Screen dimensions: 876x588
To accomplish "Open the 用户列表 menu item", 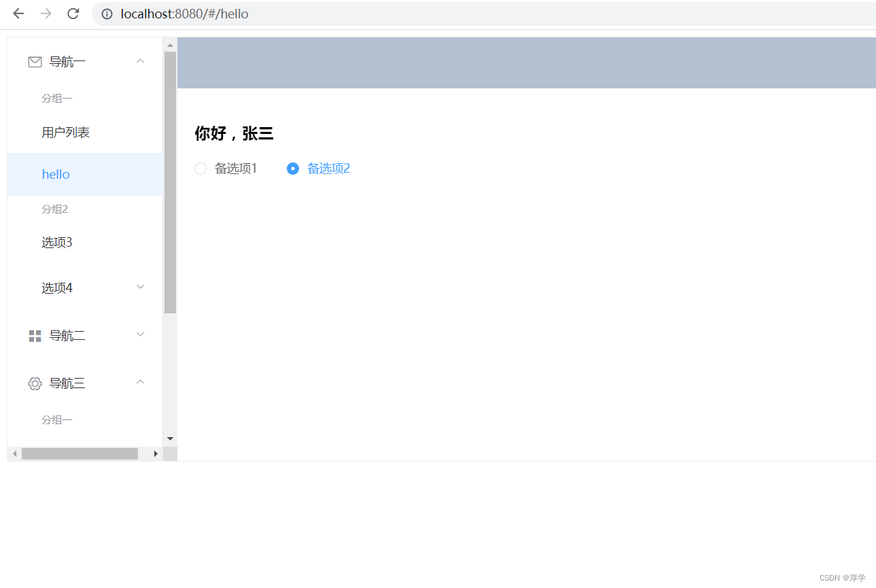I will (85, 133).
